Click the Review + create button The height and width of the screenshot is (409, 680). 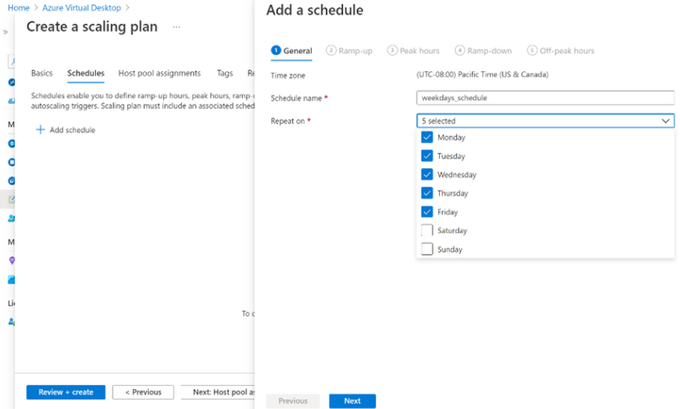click(65, 392)
